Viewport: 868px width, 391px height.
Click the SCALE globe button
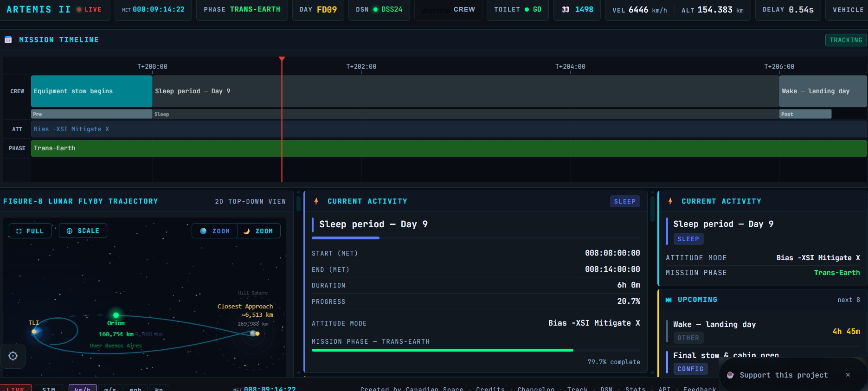pos(83,231)
